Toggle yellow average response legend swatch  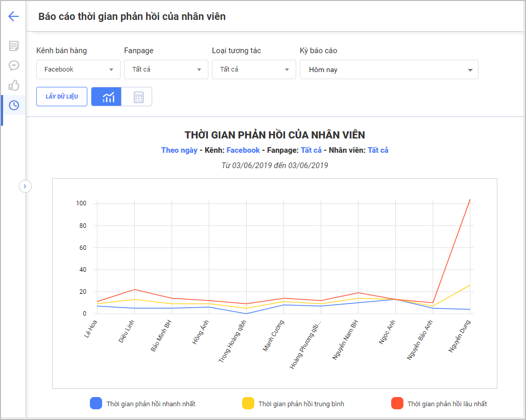[x=248, y=404]
